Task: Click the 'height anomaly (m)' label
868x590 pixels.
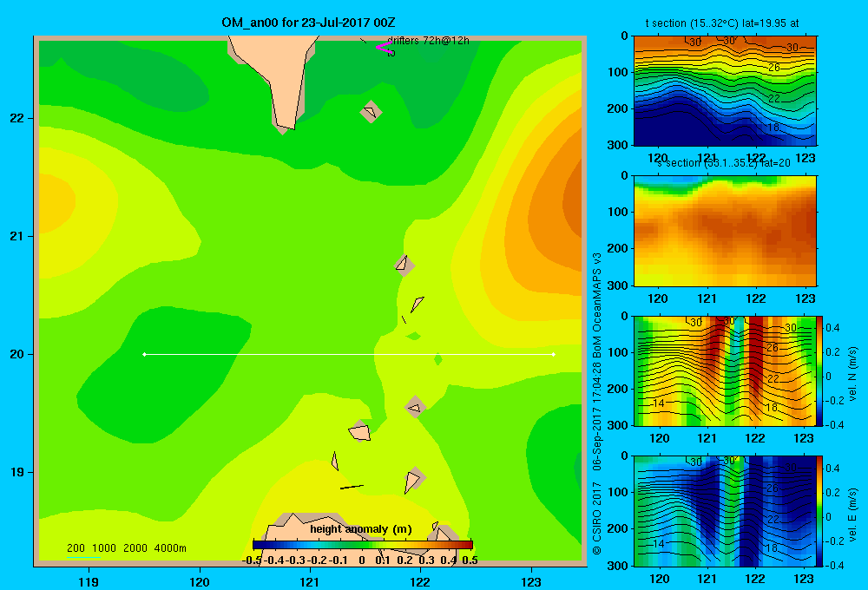Action: [x=361, y=529]
